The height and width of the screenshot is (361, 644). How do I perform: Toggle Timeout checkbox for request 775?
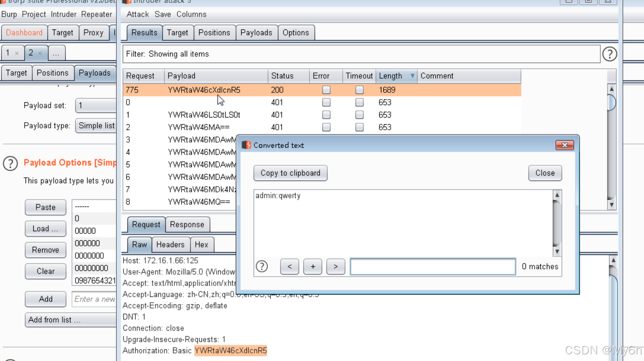359,90
